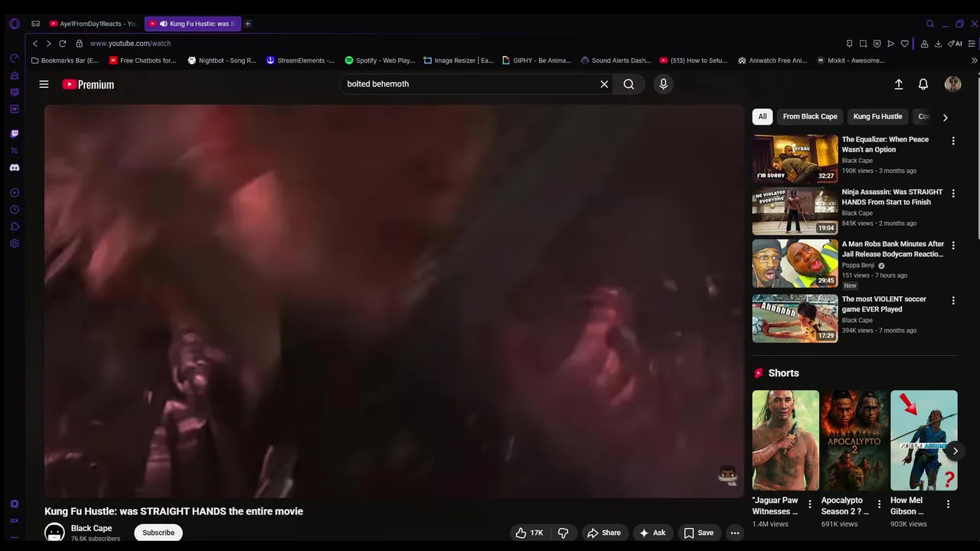
Task: Click the browser address bar URL
Action: [130, 44]
